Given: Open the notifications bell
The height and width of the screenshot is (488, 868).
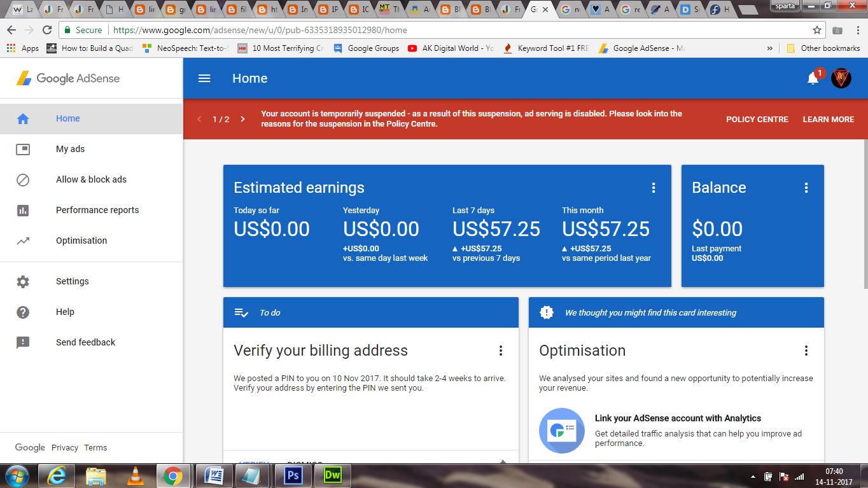Looking at the screenshot, I should pyautogui.click(x=813, y=78).
